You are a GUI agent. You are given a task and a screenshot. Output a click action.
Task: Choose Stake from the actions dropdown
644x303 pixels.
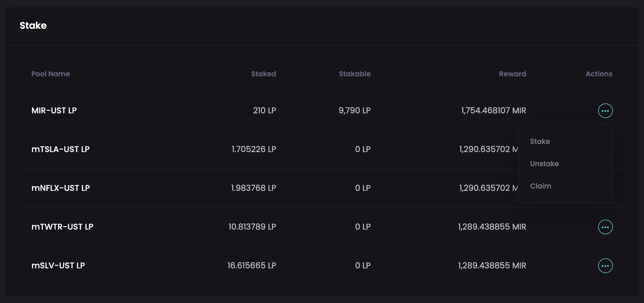coord(540,141)
